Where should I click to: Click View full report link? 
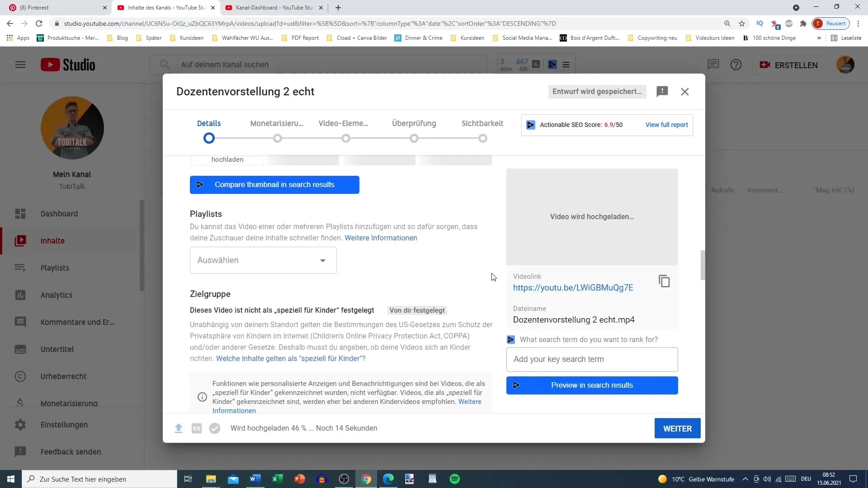[x=666, y=125]
